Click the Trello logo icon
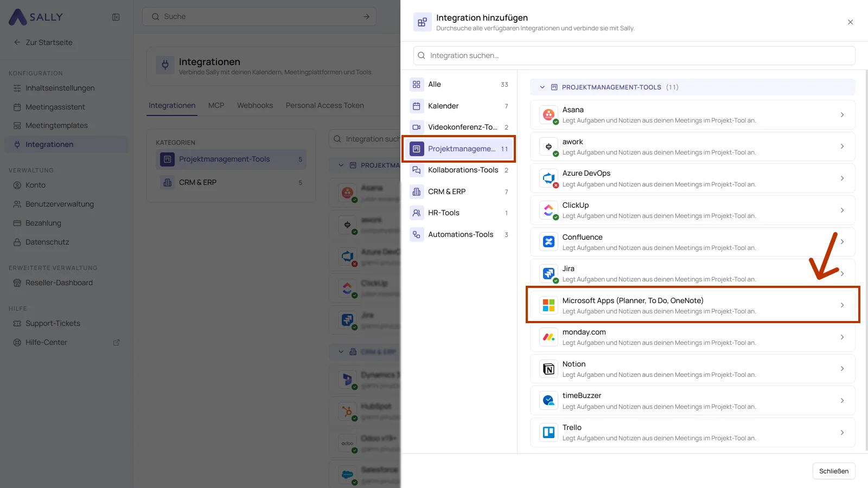The image size is (868, 488). tap(548, 432)
